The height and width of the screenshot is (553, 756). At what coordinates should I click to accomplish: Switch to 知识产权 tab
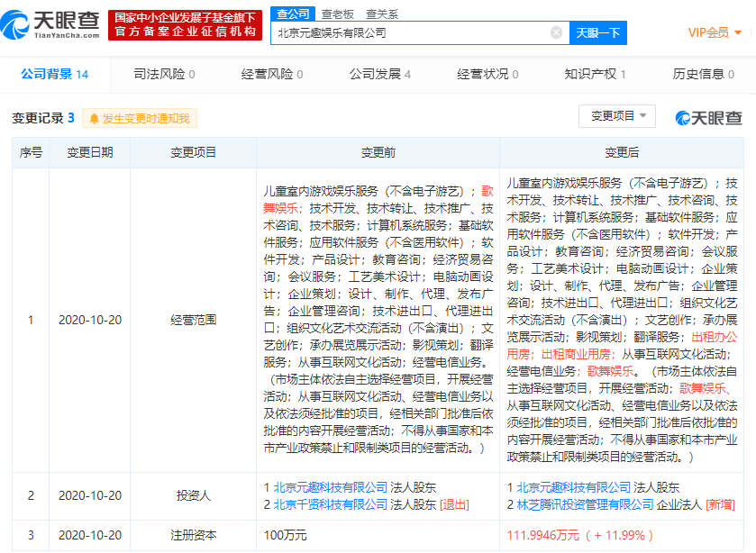click(595, 74)
